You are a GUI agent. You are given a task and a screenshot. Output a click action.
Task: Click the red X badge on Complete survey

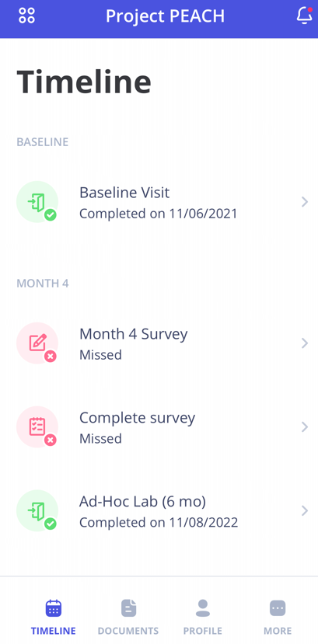coord(51,440)
